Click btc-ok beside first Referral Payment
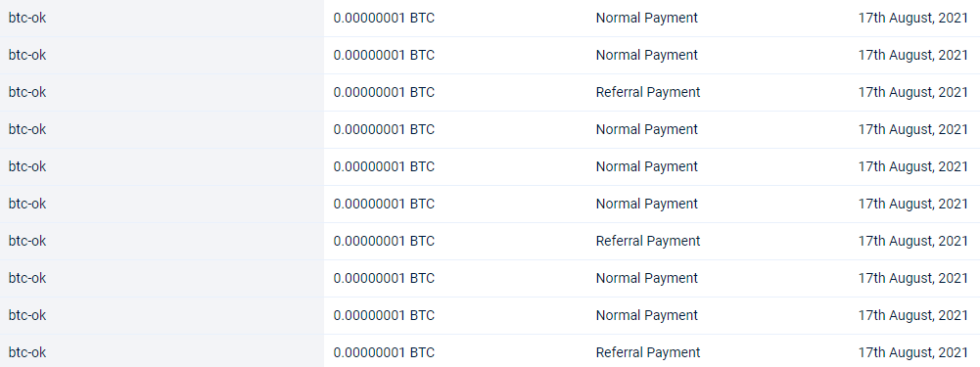Image resolution: width=980 pixels, height=367 pixels. pyautogui.click(x=27, y=93)
